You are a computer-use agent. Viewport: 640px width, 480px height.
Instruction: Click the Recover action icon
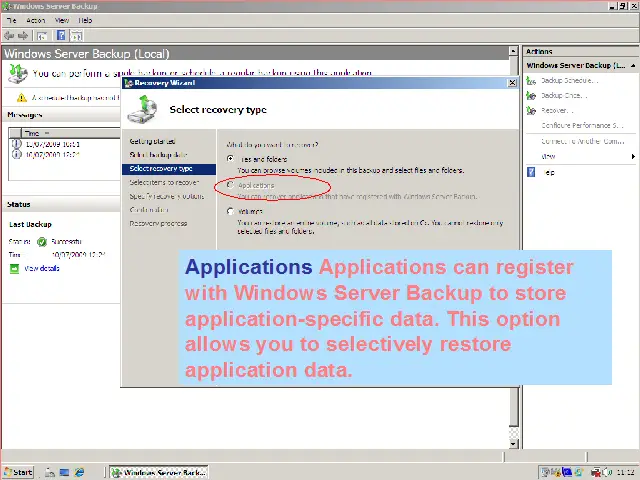tap(532, 110)
